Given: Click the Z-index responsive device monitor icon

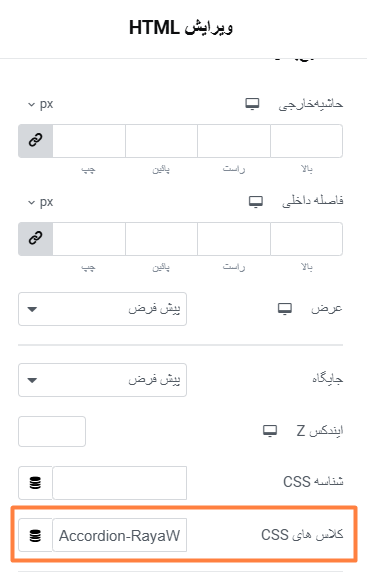Looking at the screenshot, I should tap(270, 431).
